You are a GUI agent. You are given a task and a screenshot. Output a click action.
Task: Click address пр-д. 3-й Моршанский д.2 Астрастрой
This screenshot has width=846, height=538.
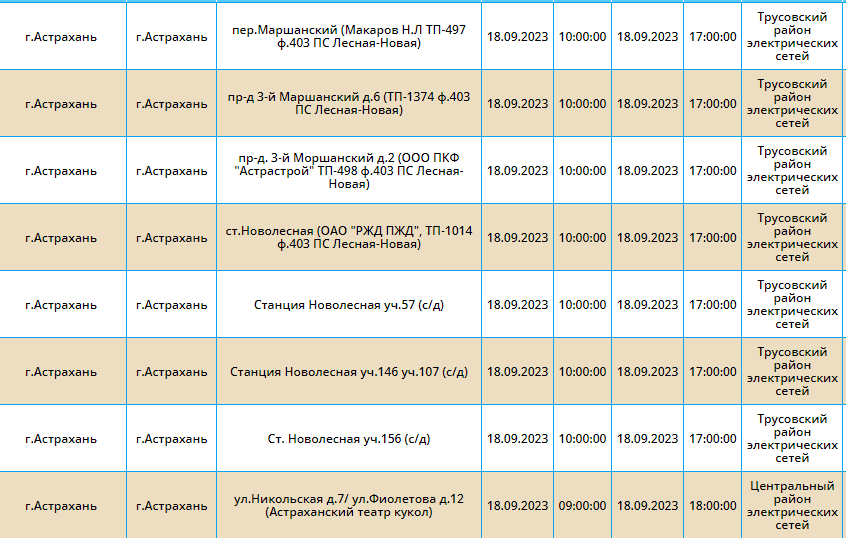(x=349, y=171)
